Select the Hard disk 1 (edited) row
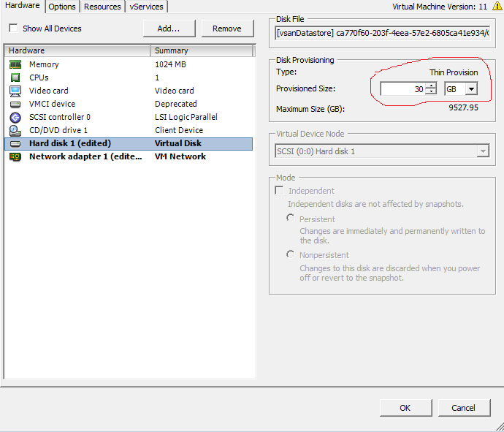 coord(129,144)
